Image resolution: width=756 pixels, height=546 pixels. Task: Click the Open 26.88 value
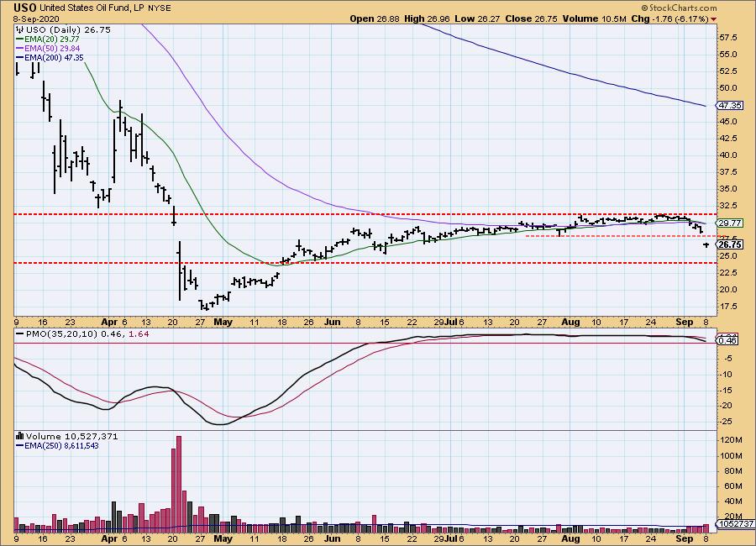click(x=375, y=18)
